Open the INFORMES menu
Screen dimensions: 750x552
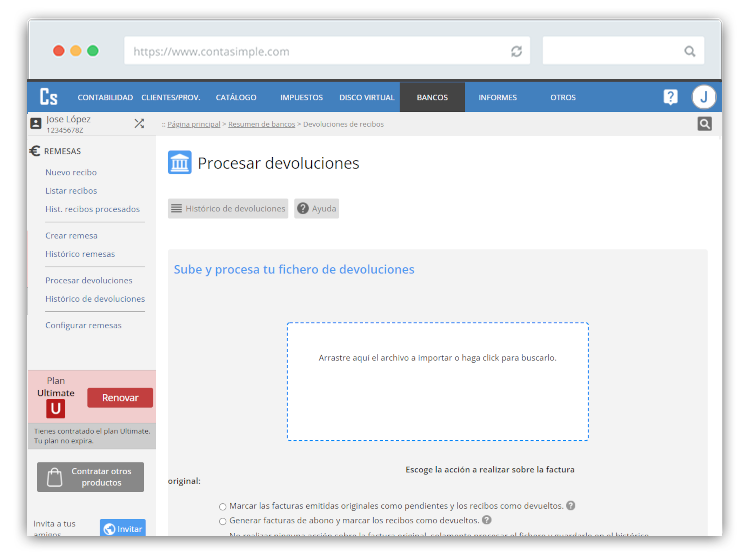point(497,98)
